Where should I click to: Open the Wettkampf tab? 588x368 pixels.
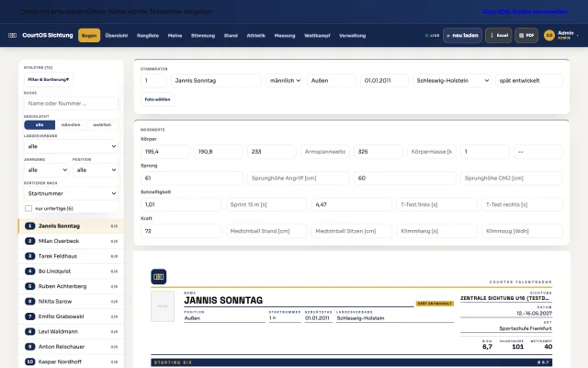(317, 35)
